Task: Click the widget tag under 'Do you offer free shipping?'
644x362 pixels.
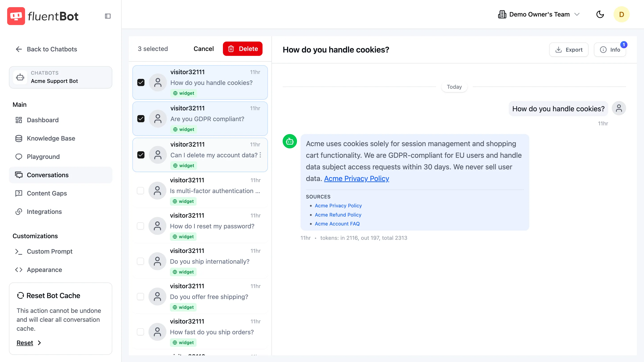Action: (183, 307)
